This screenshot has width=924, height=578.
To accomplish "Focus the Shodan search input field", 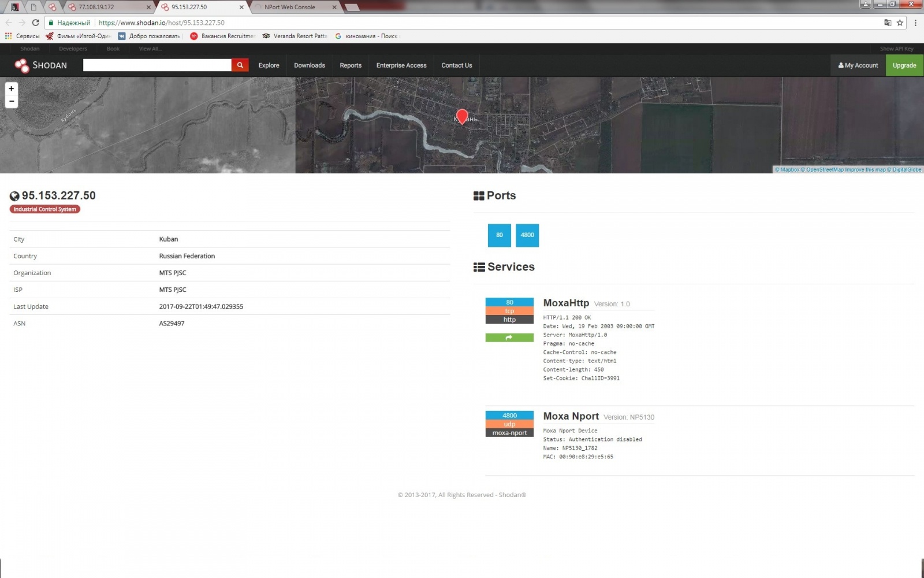I will [x=157, y=65].
